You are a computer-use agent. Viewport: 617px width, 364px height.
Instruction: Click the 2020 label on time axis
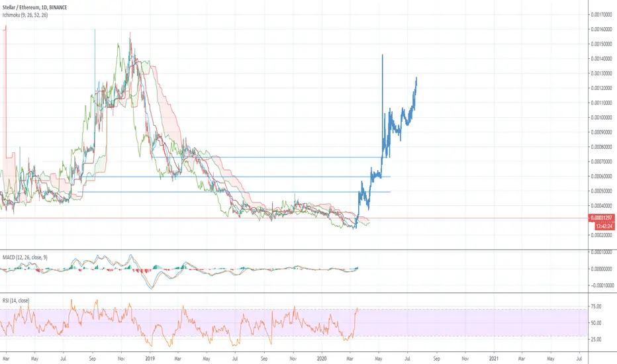coord(322,359)
